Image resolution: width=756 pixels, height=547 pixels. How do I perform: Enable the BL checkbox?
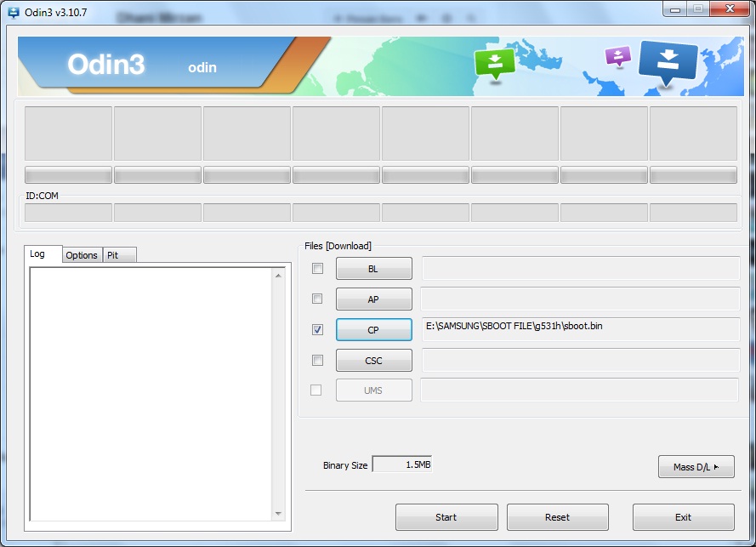pos(317,268)
